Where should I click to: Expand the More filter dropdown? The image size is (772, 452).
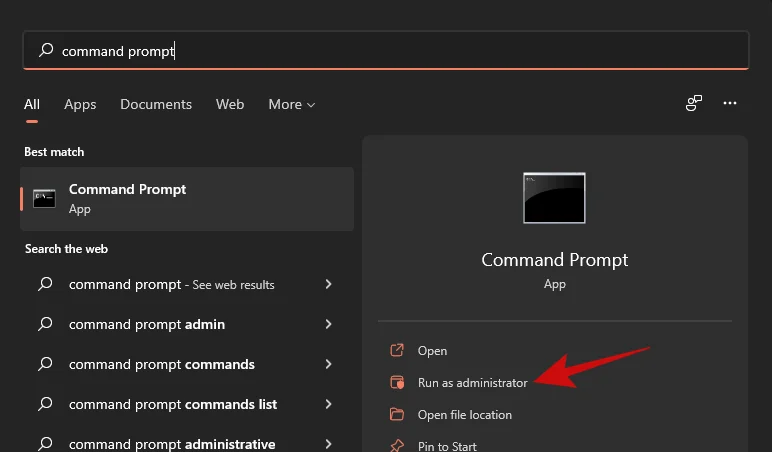(291, 104)
